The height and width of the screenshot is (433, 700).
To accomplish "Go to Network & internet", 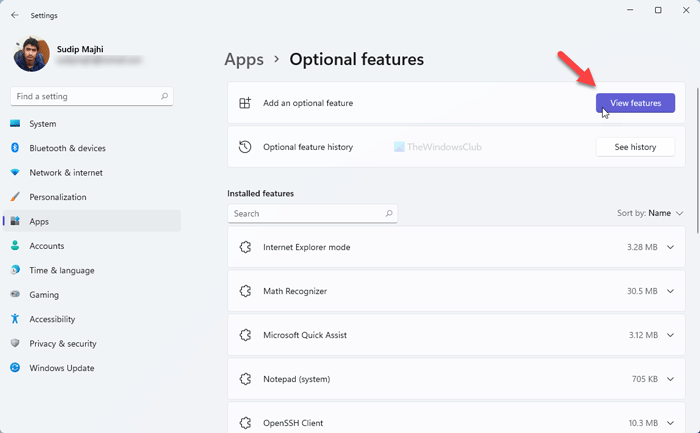I will [92, 173].
